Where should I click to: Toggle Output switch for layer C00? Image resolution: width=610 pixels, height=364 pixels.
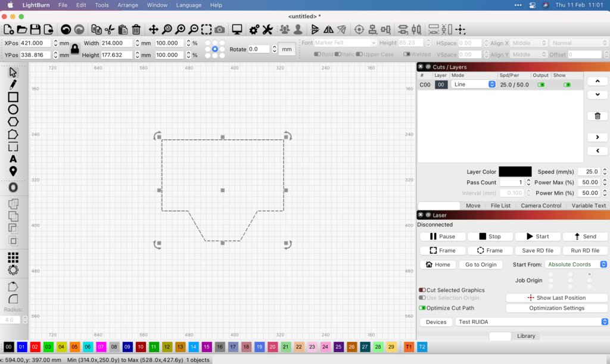click(x=541, y=85)
